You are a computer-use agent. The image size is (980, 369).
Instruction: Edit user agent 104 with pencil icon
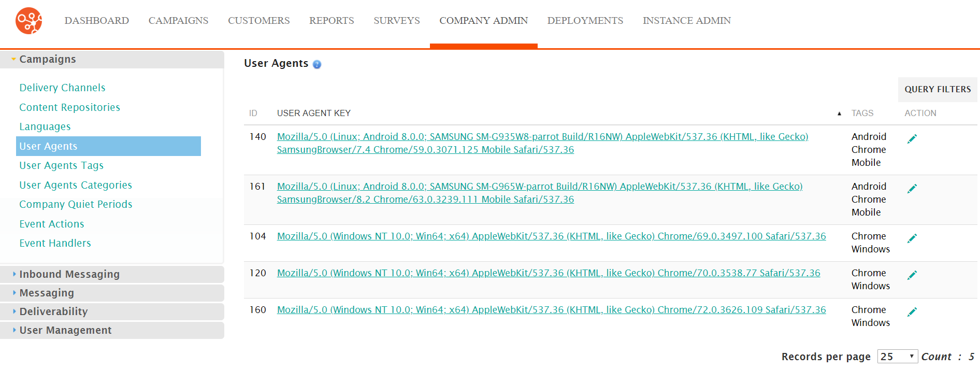tap(912, 238)
